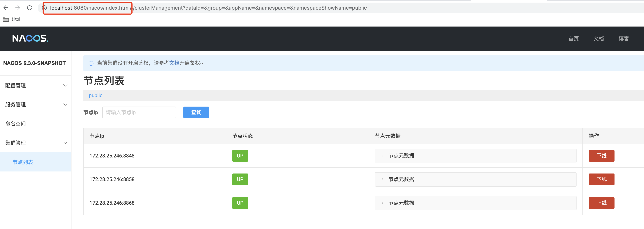The height and width of the screenshot is (229, 644).
Task: Select 节点列表 in the sidebar
Action: (36, 162)
